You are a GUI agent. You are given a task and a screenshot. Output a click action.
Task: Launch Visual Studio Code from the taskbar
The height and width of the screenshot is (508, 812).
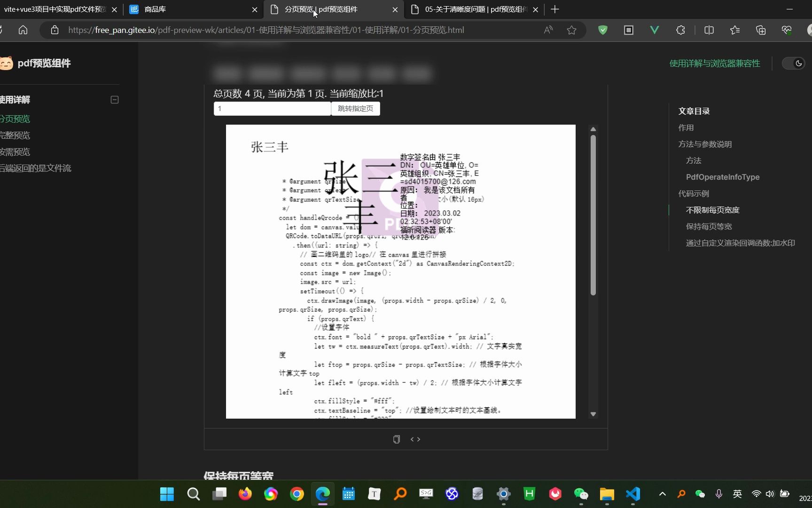click(632, 494)
